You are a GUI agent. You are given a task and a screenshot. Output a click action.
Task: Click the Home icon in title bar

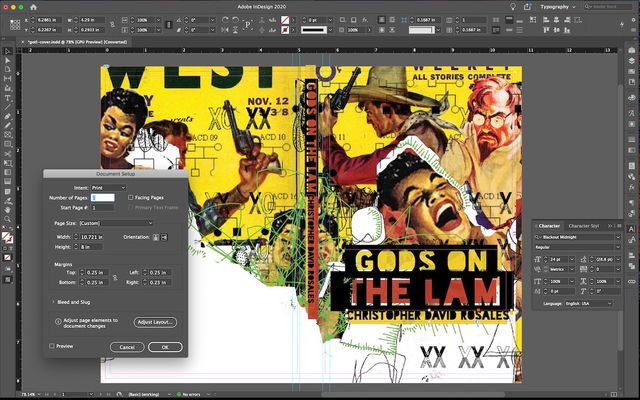pos(33,7)
